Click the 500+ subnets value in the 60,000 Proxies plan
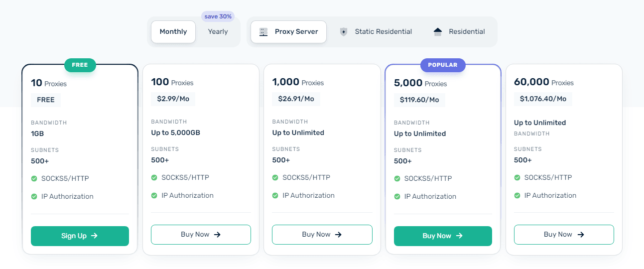The image size is (644, 269). 523,160
